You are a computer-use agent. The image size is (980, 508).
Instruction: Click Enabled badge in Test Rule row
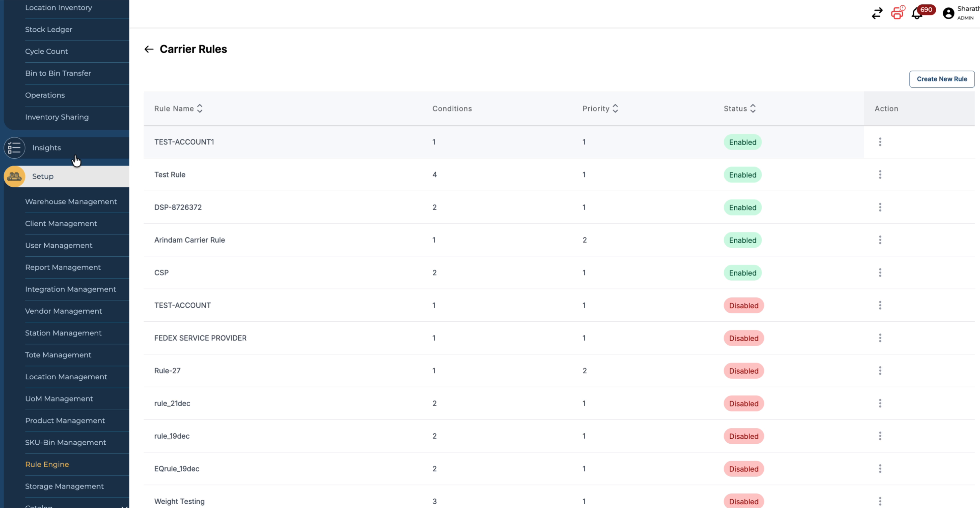click(x=743, y=175)
